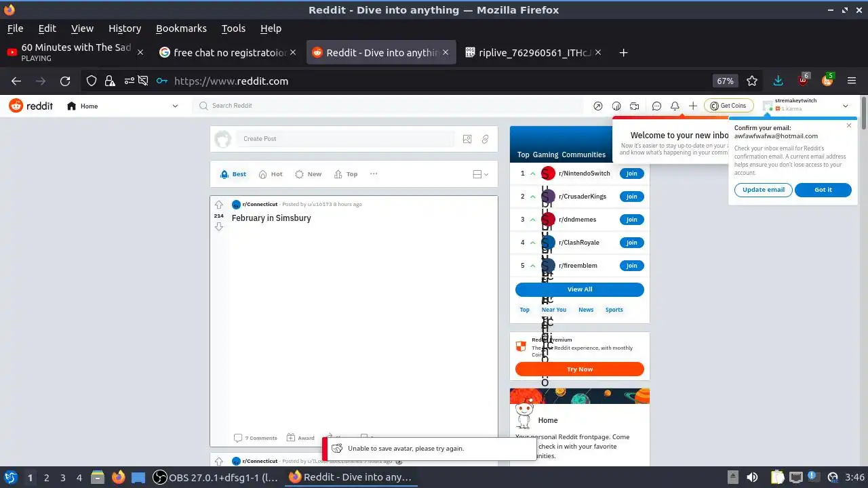Image resolution: width=868 pixels, height=488 pixels.
Task: Click the Search Reddit field
Action: [x=388, y=106]
